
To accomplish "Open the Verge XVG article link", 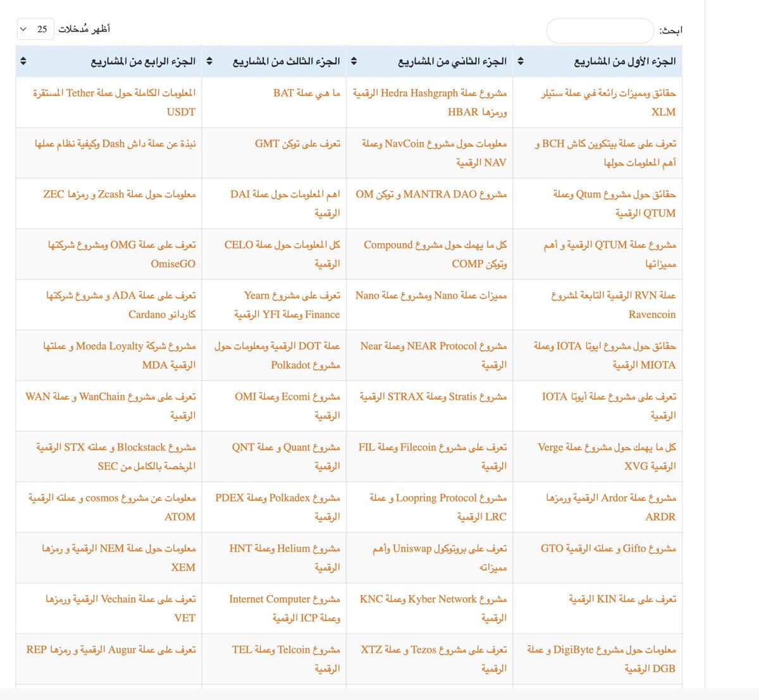I will [x=607, y=457].
